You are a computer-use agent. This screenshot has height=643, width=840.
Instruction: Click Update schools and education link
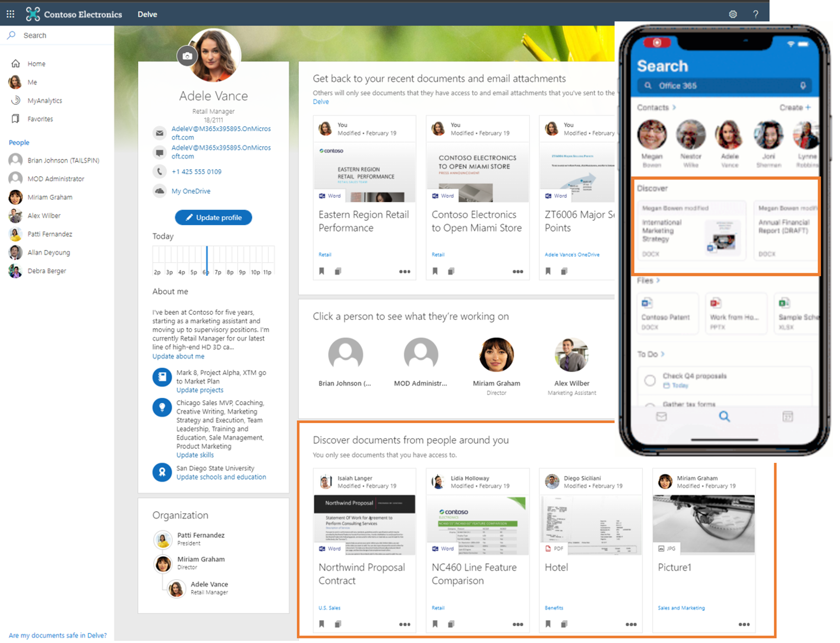click(221, 477)
